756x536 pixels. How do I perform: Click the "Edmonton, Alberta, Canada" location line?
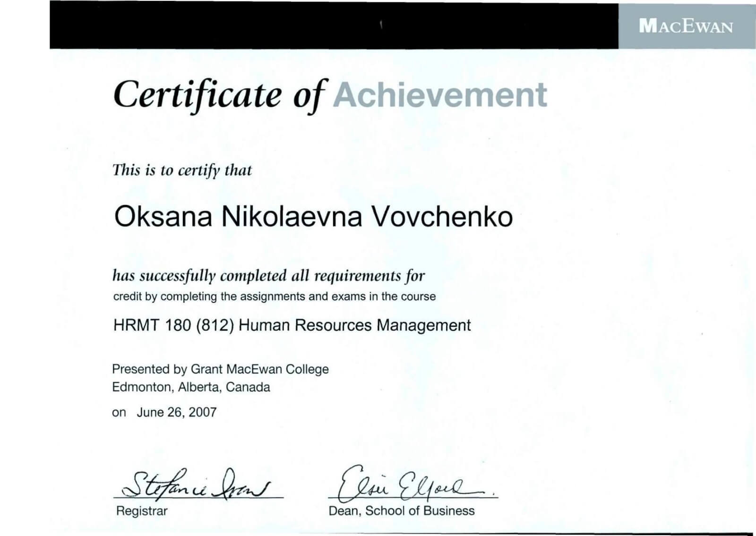tap(191, 387)
